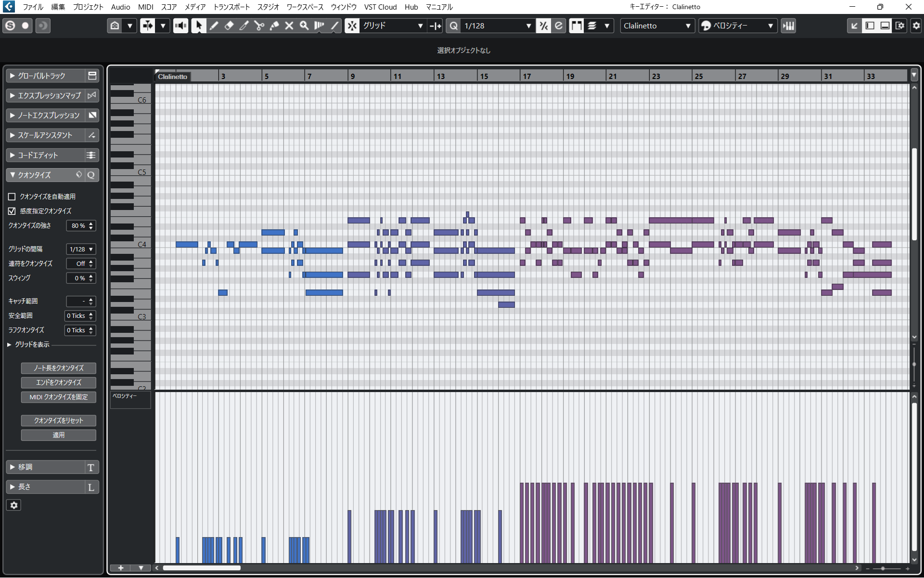Expand the コードエディット section
The width and height of the screenshot is (924, 578).
click(46, 155)
